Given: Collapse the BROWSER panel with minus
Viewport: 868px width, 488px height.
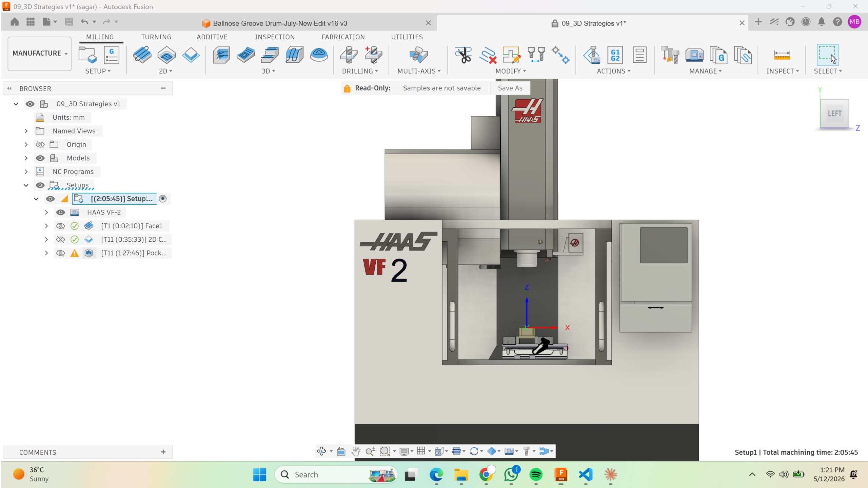Looking at the screenshot, I should tap(163, 88).
